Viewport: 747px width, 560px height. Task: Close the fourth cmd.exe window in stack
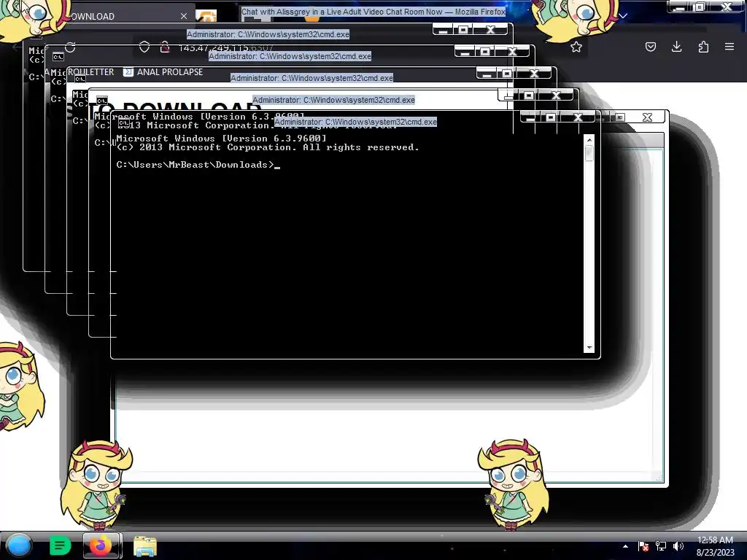click(512, 52)
